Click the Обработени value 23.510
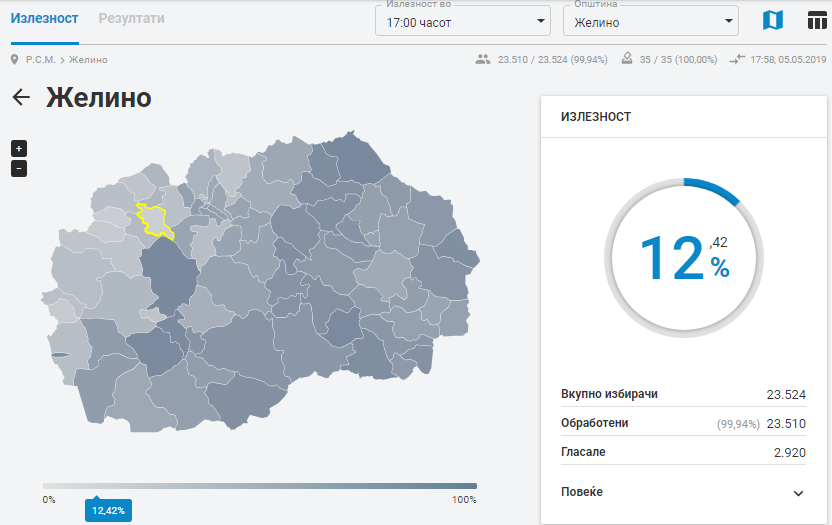Viewport: 832px width, 525px height. click(786, 424)
